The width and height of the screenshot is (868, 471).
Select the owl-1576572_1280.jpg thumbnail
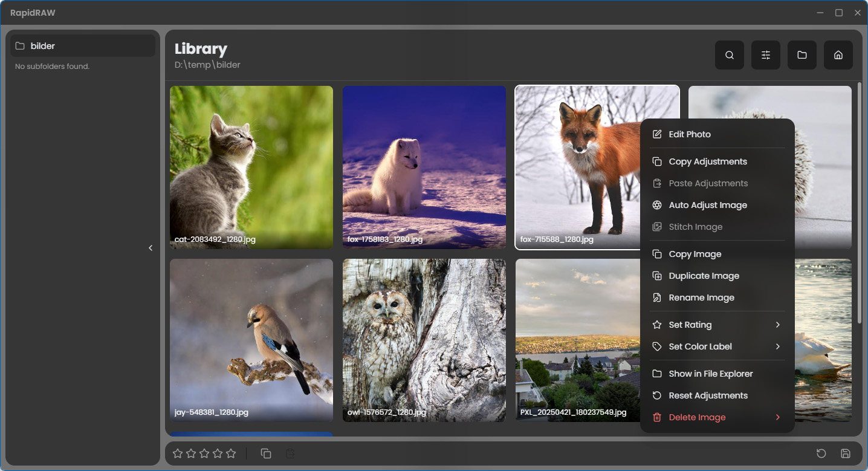424,340
